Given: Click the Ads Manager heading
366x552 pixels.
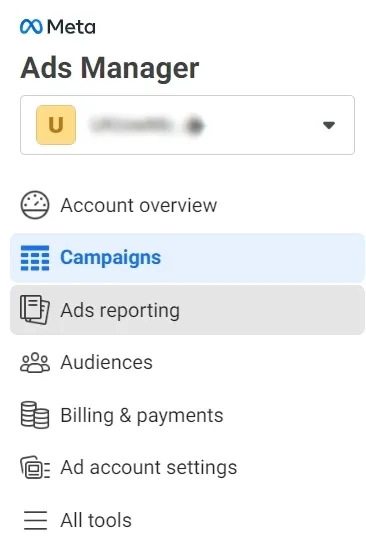Looking at the screenshot, I should pos(110,68).
